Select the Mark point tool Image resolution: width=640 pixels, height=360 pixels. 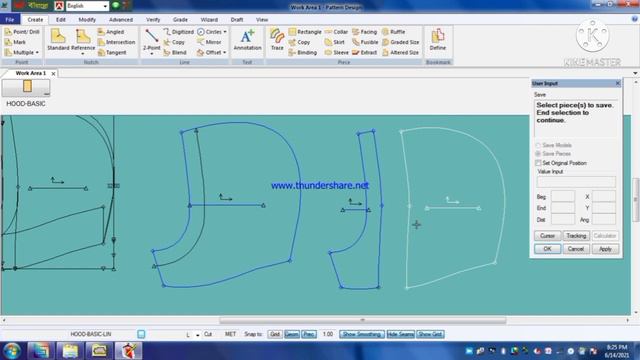tap(16, 42)
